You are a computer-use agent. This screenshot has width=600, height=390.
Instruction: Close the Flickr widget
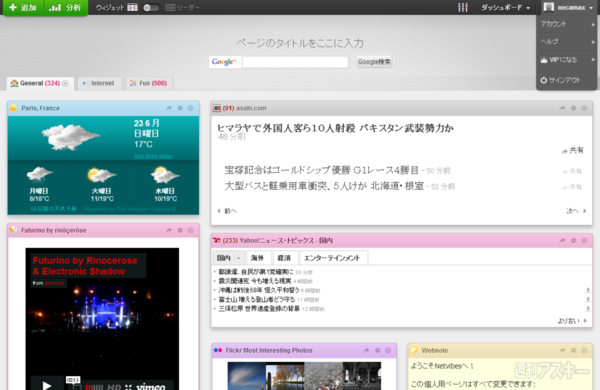point(388,351)
